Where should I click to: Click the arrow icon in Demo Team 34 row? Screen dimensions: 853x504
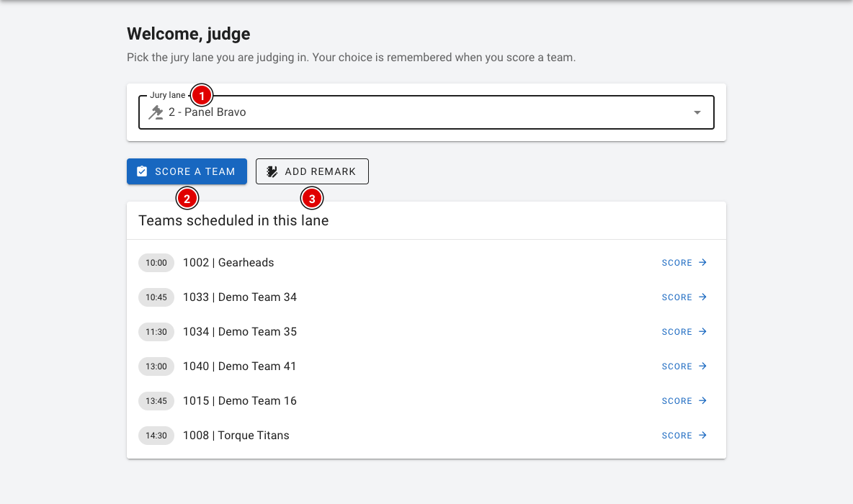(x=703, y=297)
